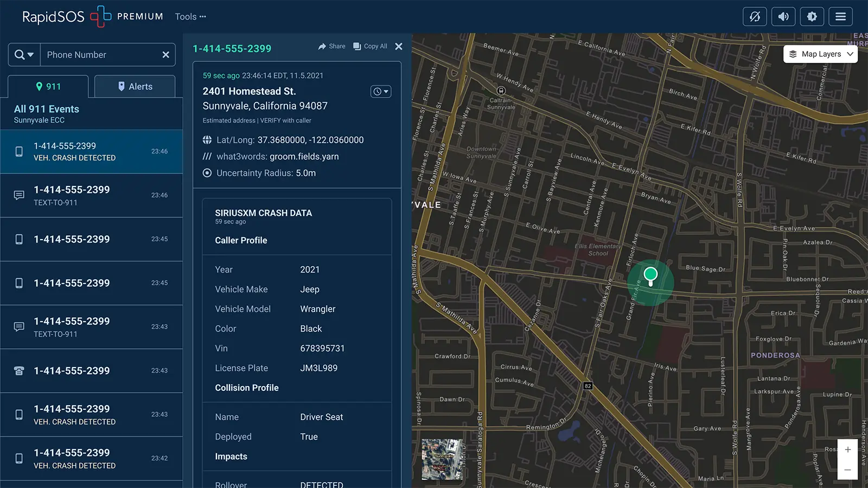Click the License Plate value JM3L989
868x488 pixels.
coord(319,368)
